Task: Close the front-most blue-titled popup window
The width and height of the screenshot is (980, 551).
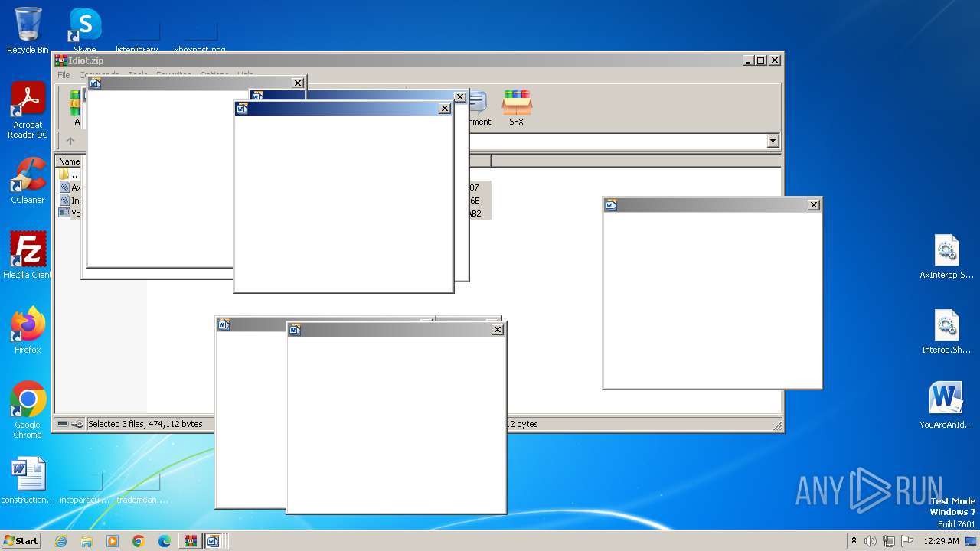Action: (x=445, y=109)
